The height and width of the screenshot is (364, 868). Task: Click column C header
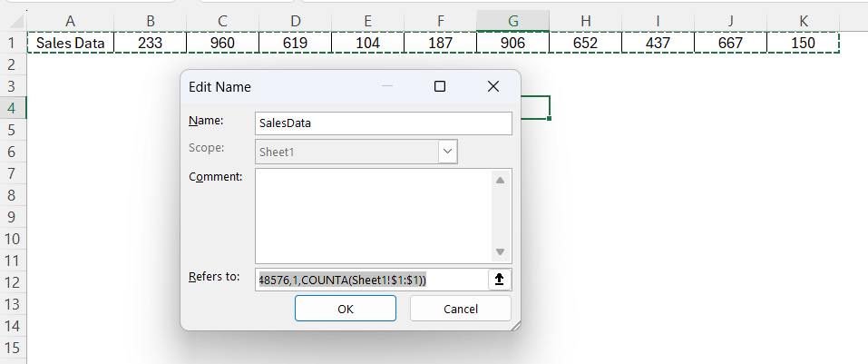coord(222,21)
